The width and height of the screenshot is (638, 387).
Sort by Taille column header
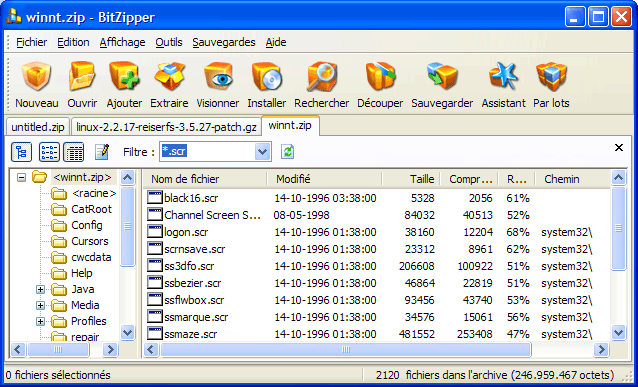click(x=411, y=179)
